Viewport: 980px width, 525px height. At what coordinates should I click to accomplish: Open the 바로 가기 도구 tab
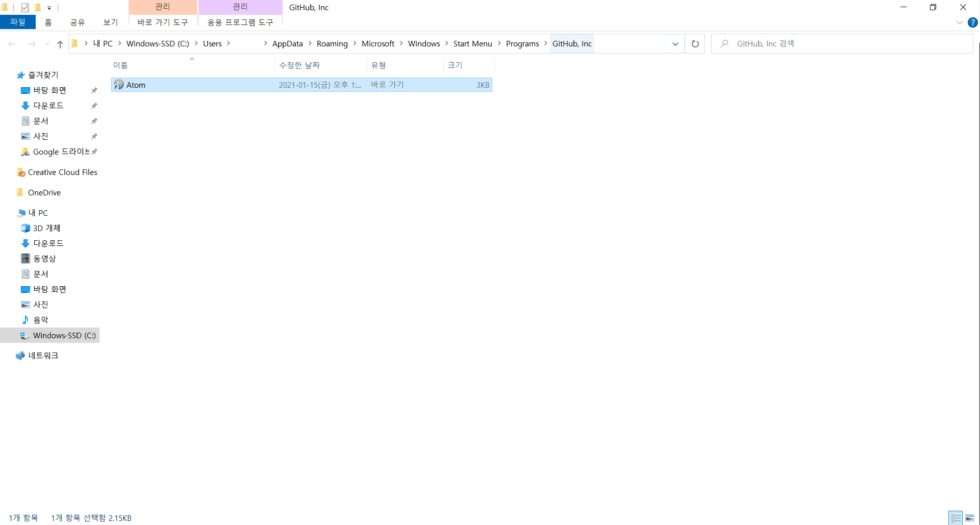pyautogui.click(x=163, y=22)
